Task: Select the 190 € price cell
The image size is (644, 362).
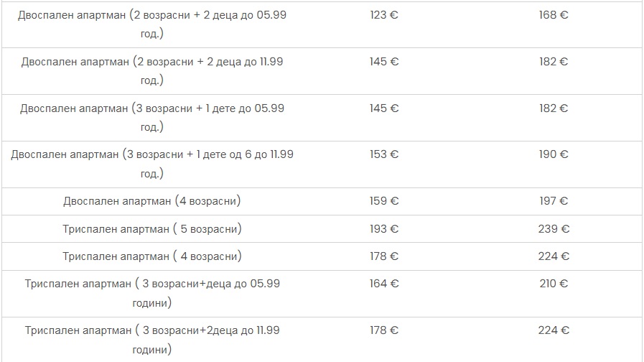Action: point(553,154)
